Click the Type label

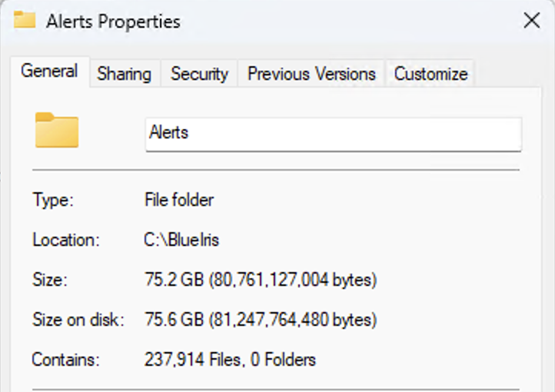52,201
